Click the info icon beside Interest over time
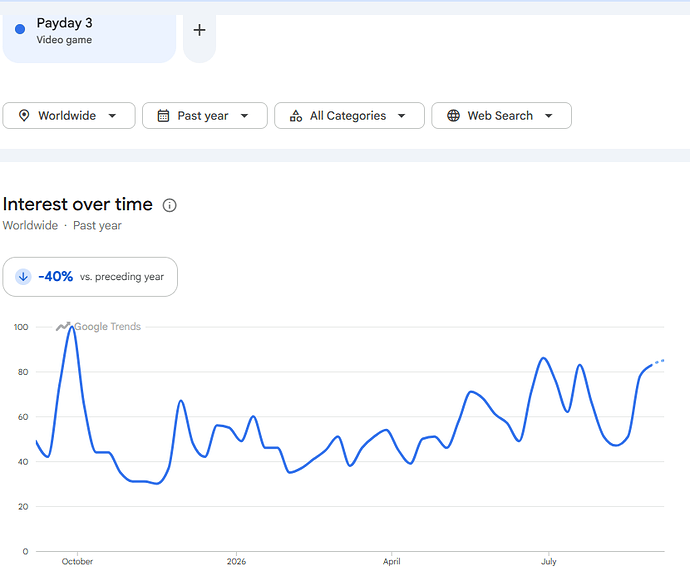The width and height of the screenshot is (690, 576). coord(169,205)
